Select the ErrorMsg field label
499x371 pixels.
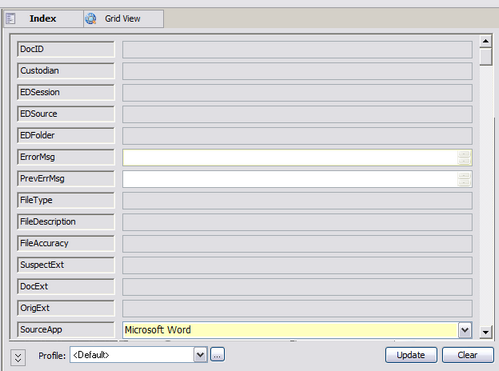pos(66,157)
